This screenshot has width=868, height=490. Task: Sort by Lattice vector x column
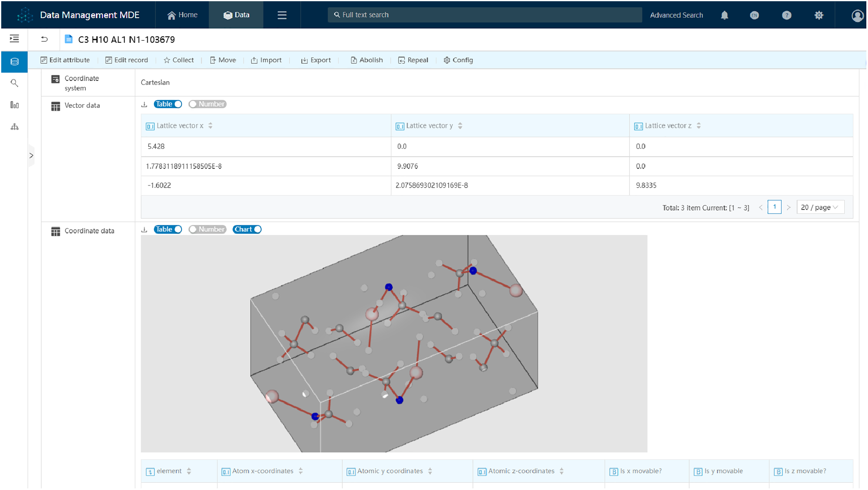pyautogui.click(x=210, y=125)
